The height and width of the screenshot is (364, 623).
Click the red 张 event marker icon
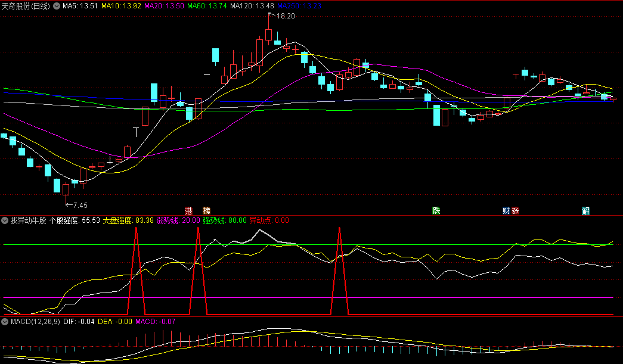[x=515, y=210]
